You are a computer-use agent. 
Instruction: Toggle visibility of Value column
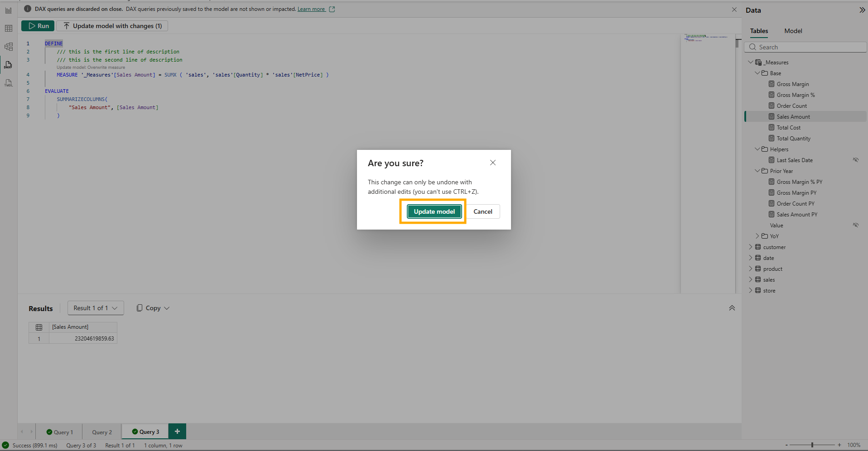point(856,225)
